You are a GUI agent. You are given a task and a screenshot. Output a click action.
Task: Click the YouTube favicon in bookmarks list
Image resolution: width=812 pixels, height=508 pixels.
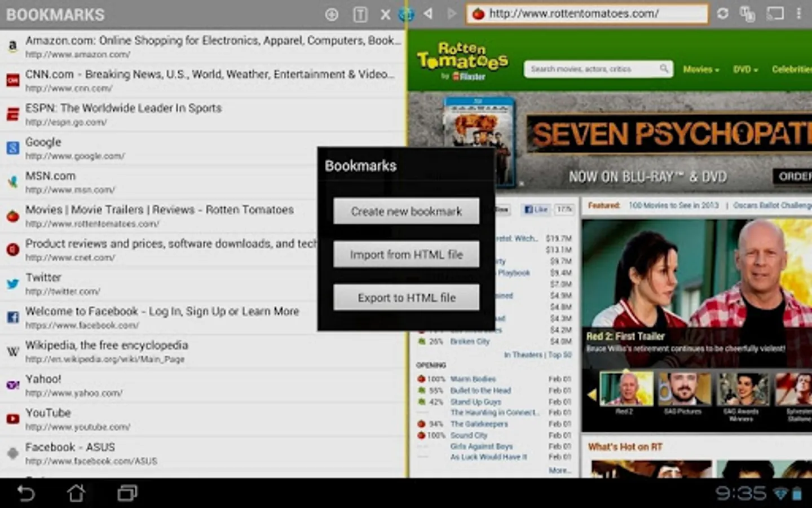tap(12, 419)
